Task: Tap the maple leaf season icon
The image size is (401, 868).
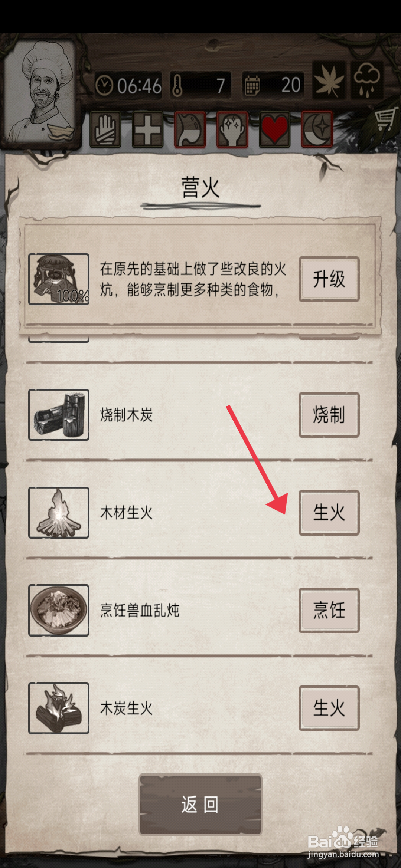Action: 329,80
